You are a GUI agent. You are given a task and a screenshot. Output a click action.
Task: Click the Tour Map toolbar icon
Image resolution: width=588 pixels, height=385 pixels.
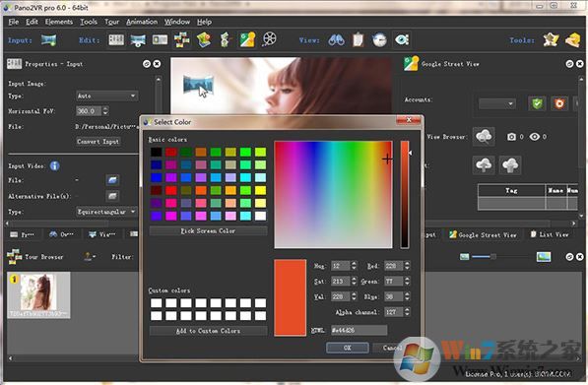coord(204,39)
